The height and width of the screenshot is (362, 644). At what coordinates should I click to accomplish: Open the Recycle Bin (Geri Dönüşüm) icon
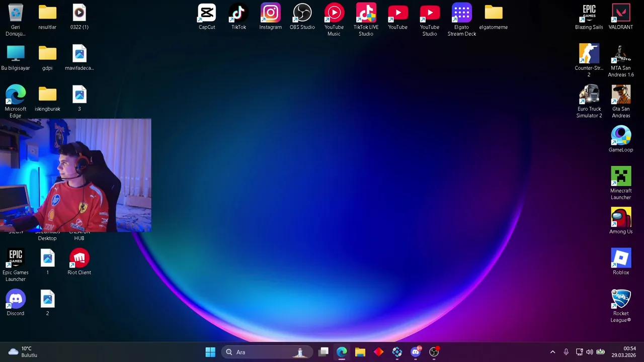click(x=16, y=20)
